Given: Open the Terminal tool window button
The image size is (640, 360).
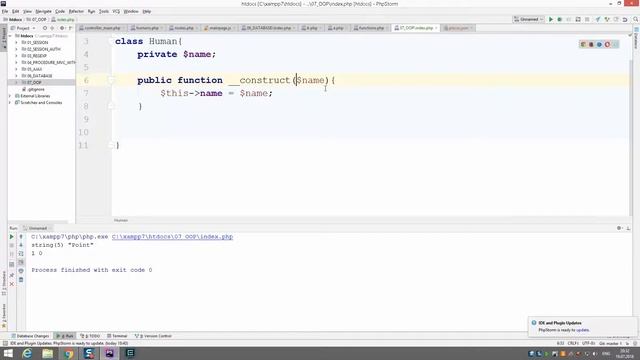Looking at the screenshot, I should 117,336.
